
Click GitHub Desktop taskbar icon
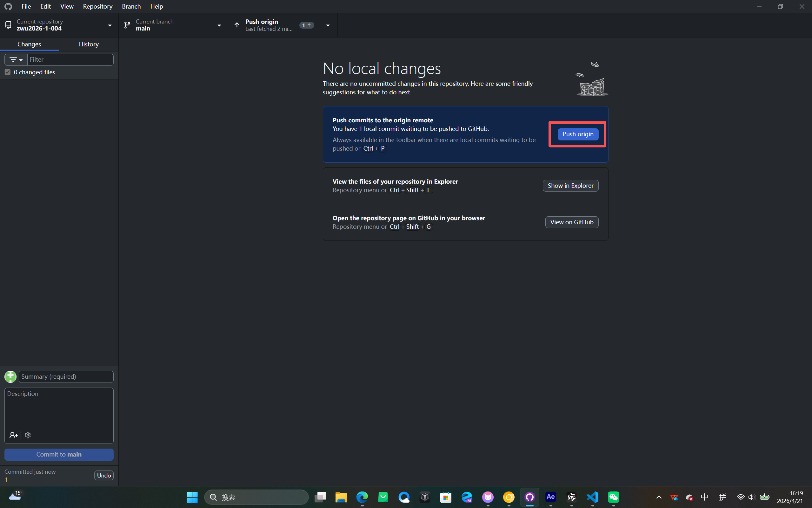(x=530, y=497)
